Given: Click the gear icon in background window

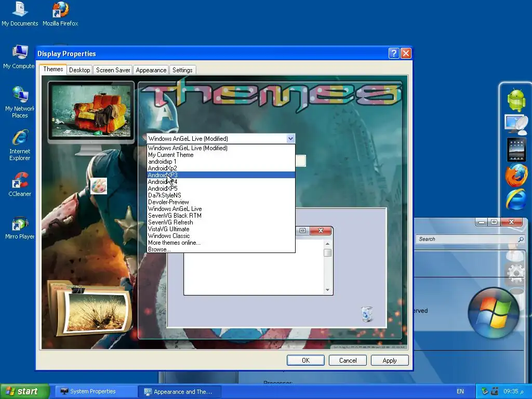Looking at the screenshot, I should pyautogui.click(x=516, y=273).
